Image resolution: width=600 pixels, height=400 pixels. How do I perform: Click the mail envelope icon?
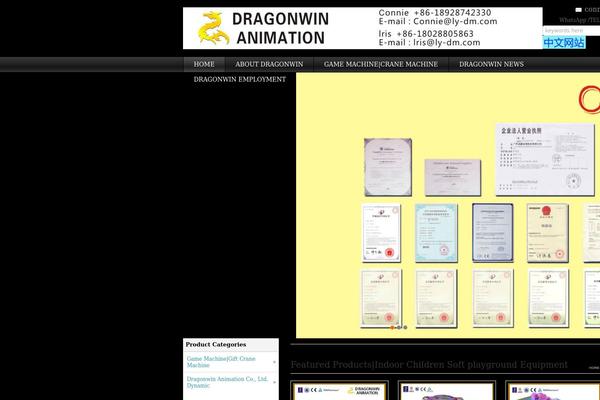pyautogui.click(x=579, y=10)
